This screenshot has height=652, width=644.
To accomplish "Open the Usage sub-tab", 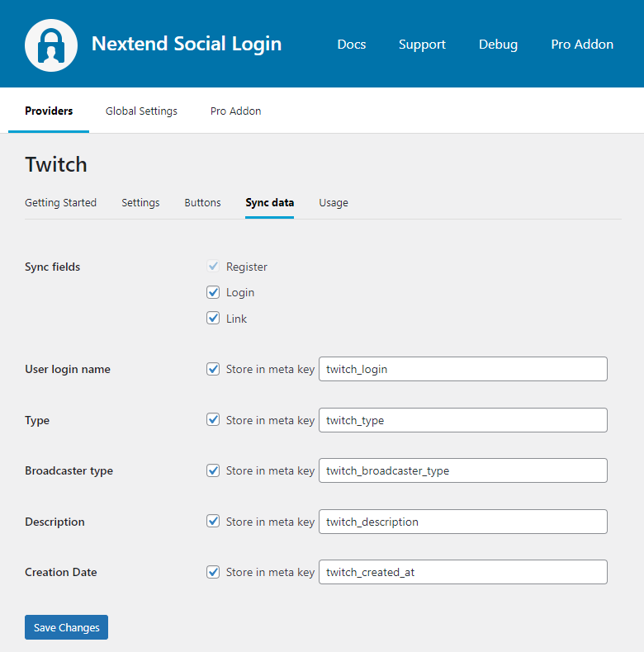I will click(334, 203).
